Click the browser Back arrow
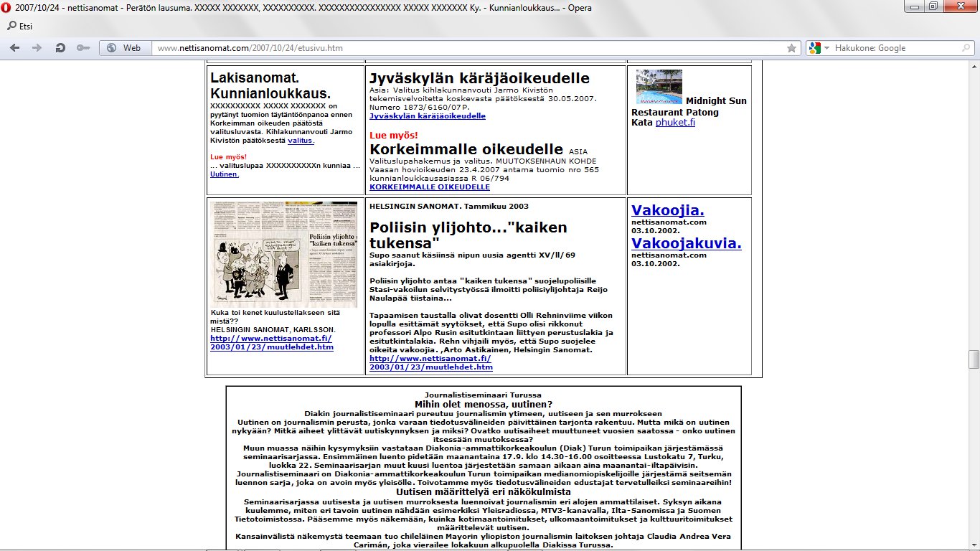Screen dimensions: 980x551 (15, 48)
